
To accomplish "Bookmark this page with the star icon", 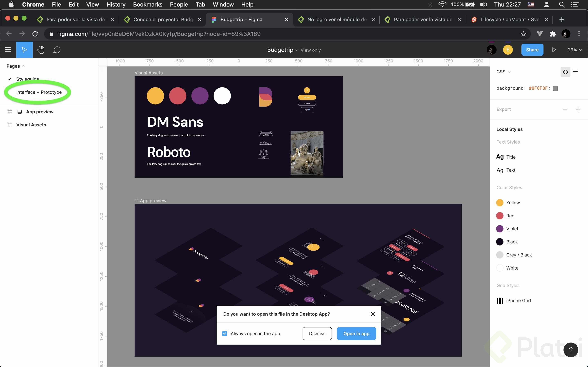I will (x=523, y=34).
